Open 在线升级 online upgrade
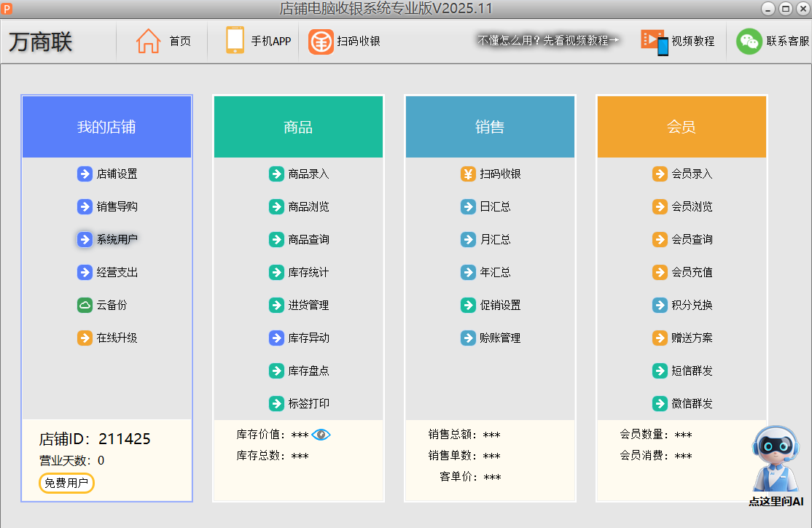Image resolution: width=812 pixels, height=528 pixels. (117, 338)
